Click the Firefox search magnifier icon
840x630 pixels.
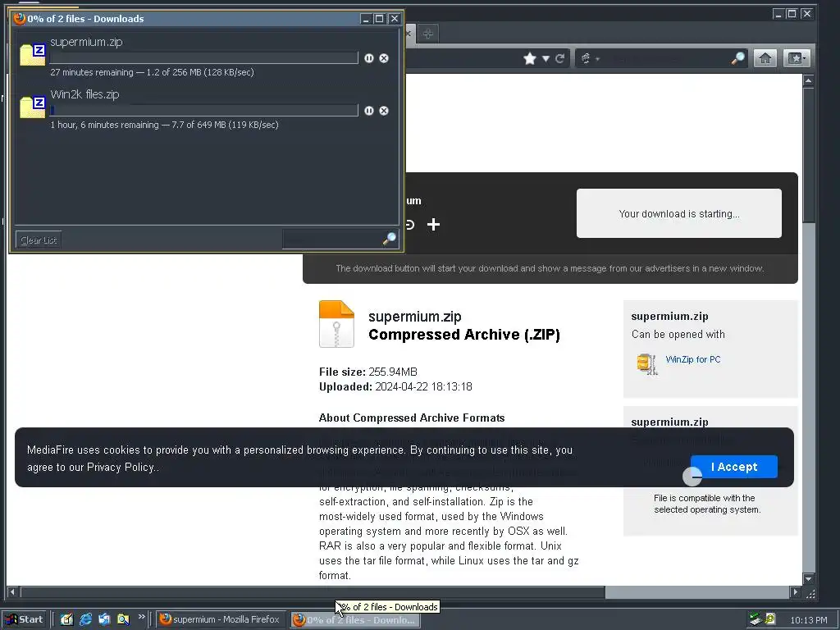(x=737, y=58)
